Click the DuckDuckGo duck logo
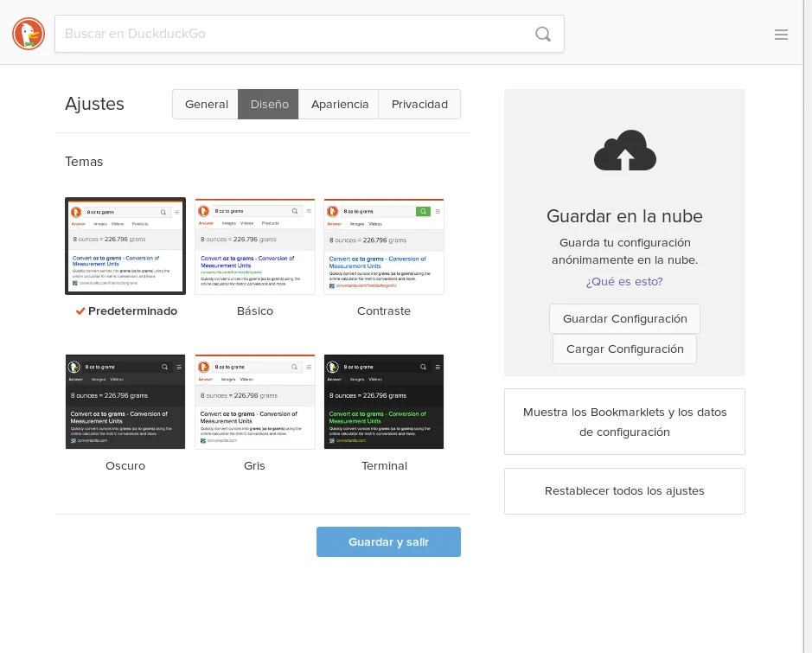The width and height of the screenshot is (812, 653). 29,34
